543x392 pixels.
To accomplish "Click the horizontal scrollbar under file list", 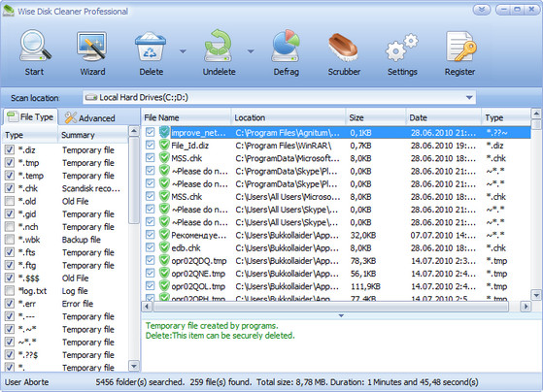I will (x=330, y=307).
